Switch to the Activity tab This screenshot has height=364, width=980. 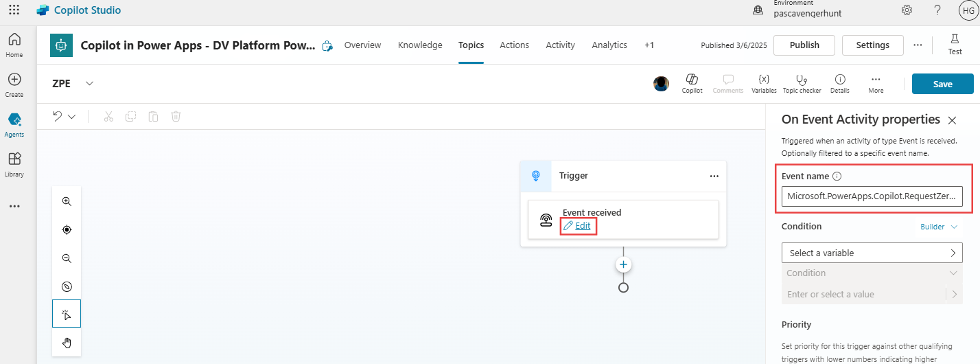pos(560,45)
